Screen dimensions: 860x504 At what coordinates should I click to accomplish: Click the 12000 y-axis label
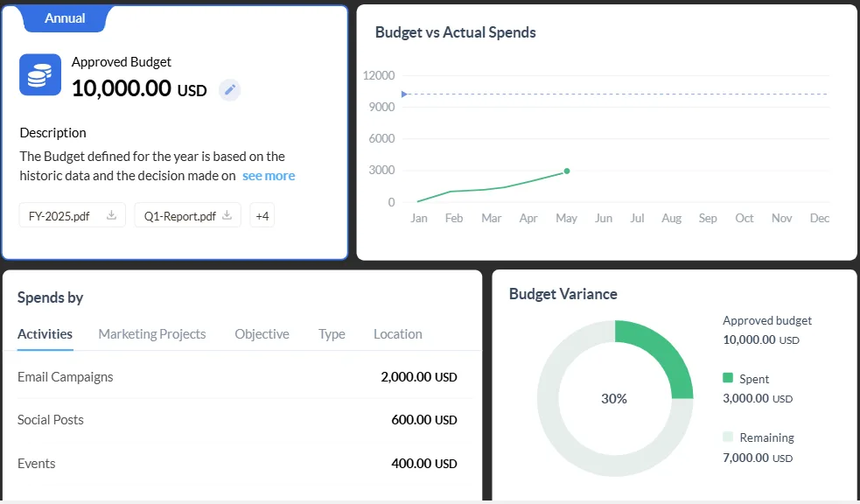[x=379, y=75]
